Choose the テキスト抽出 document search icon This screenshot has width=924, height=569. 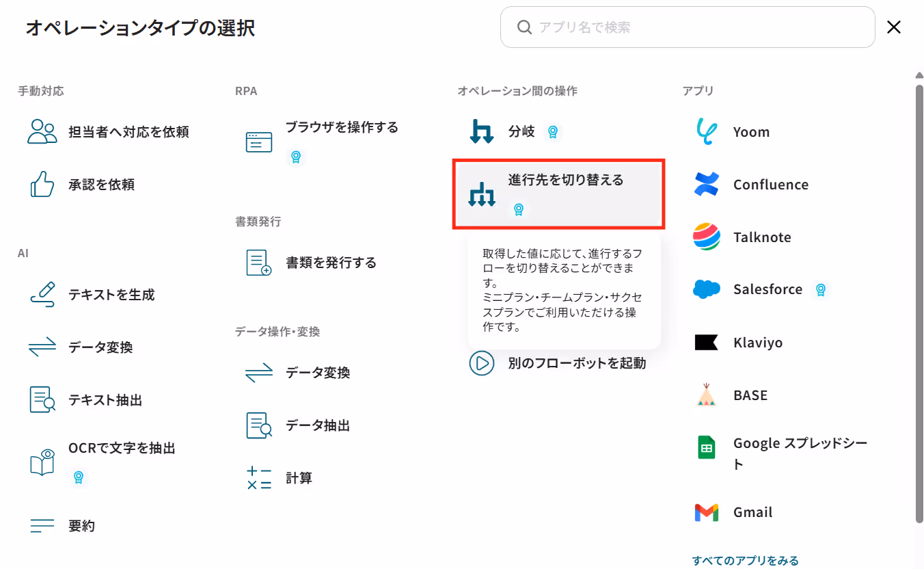[x=42, y=399]
